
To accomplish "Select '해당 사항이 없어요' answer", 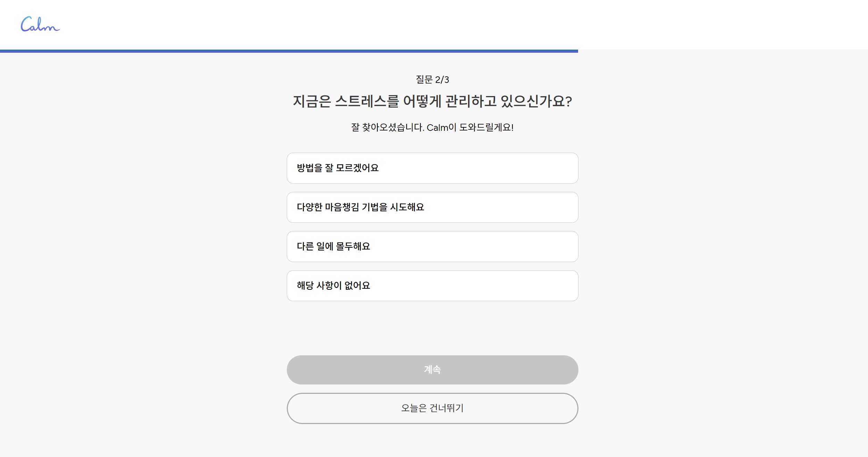I will coord(432,286).
